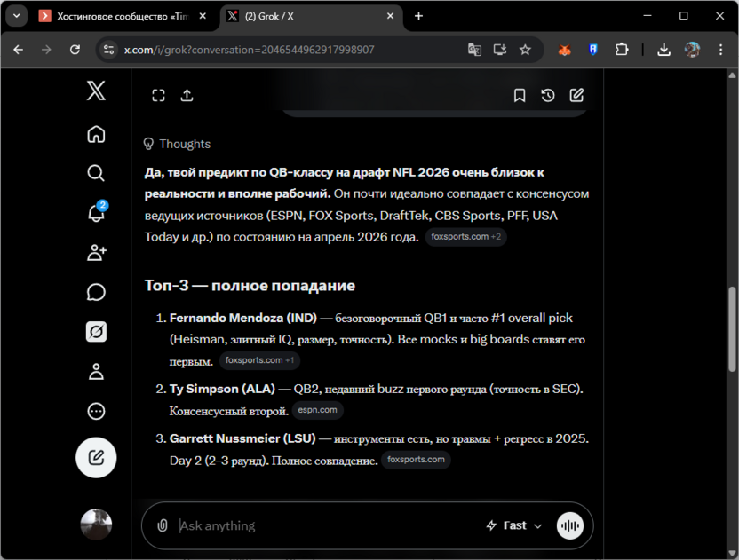Open Grok chat history
This screenshot has height=560, width=739.
click(548, 96)
